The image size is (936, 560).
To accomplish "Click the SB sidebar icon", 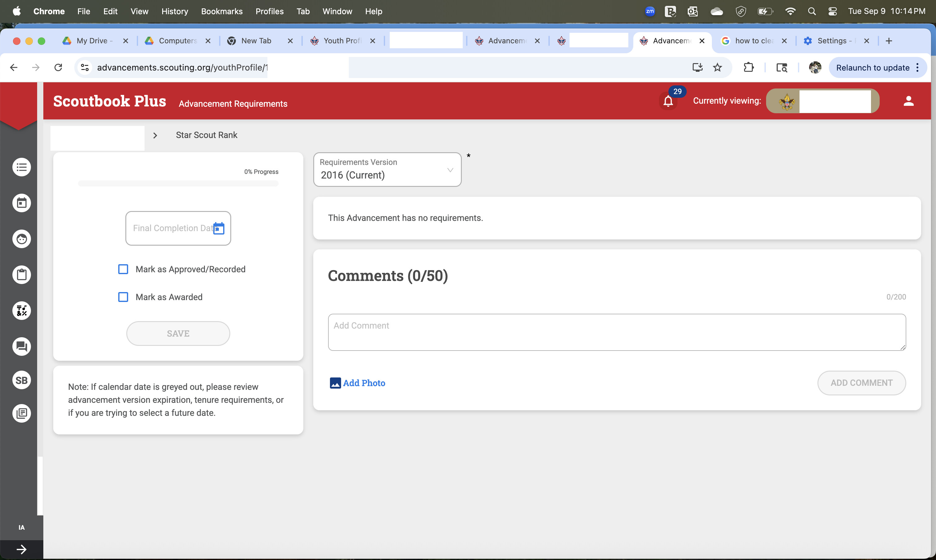I will [x=22, y=380].
